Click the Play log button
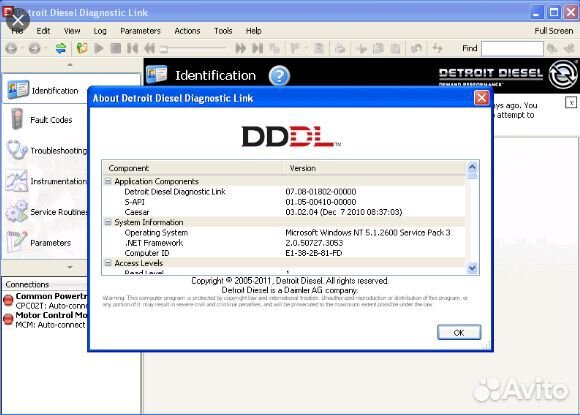Image resolution: width=580 pixels, height=415 pixels. (98, 48)
